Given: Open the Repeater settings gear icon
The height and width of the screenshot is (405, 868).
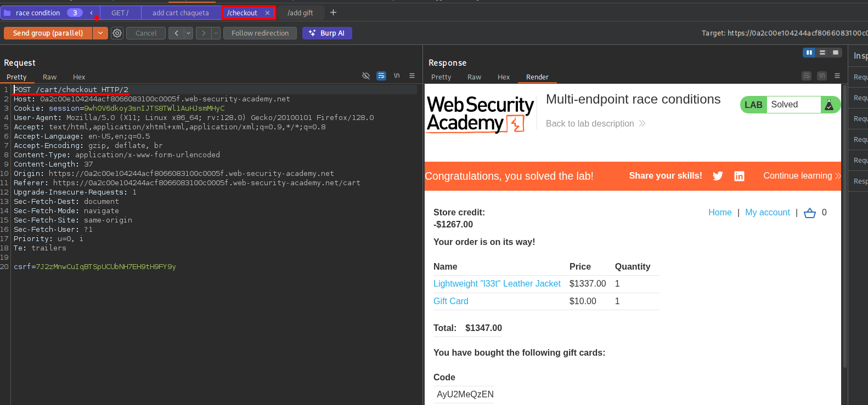Looking at the screenshot, I should tap(117, 33).
